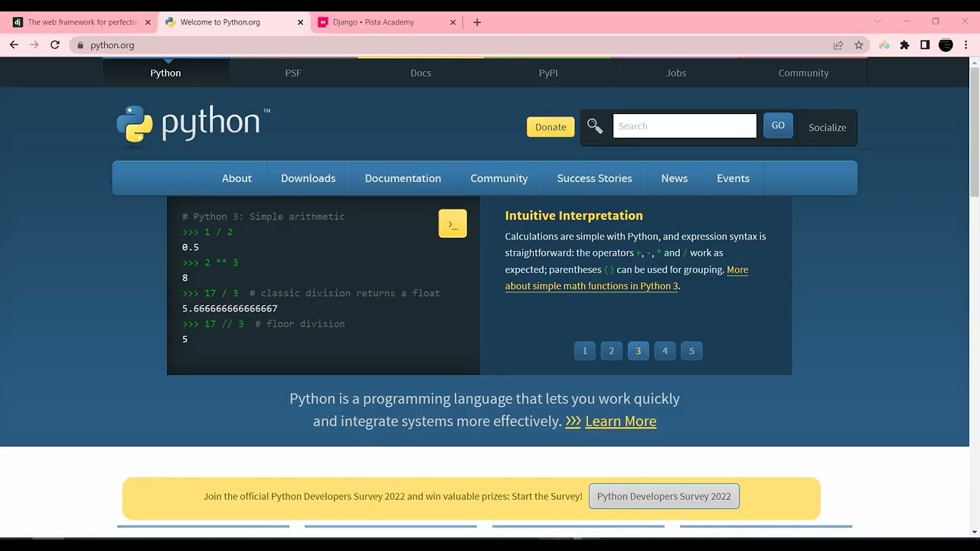The width and height of the screenshot is (980, 551).
Task: Click the page vertical scrollbar thumb
Action: (x=975, y=132)
